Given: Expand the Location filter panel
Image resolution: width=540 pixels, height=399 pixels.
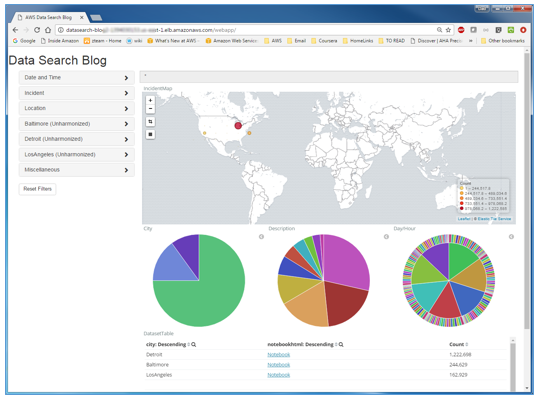Looking at the screenshot, I should 76,108.
